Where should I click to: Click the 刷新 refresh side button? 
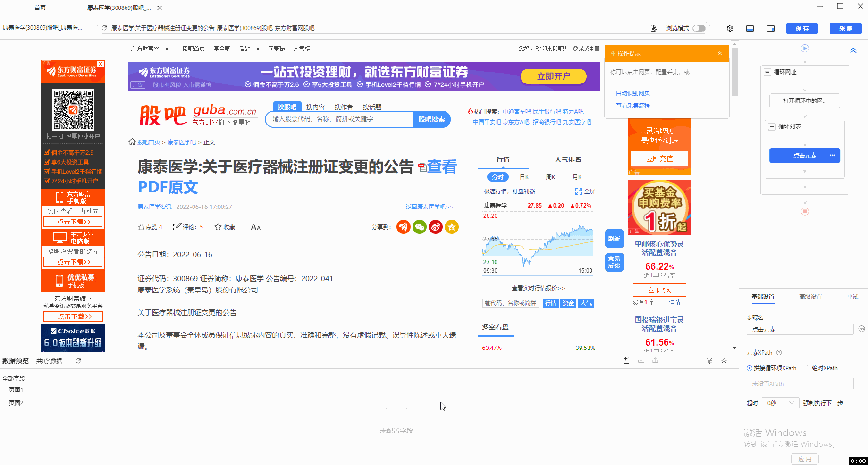coord(614,239)
